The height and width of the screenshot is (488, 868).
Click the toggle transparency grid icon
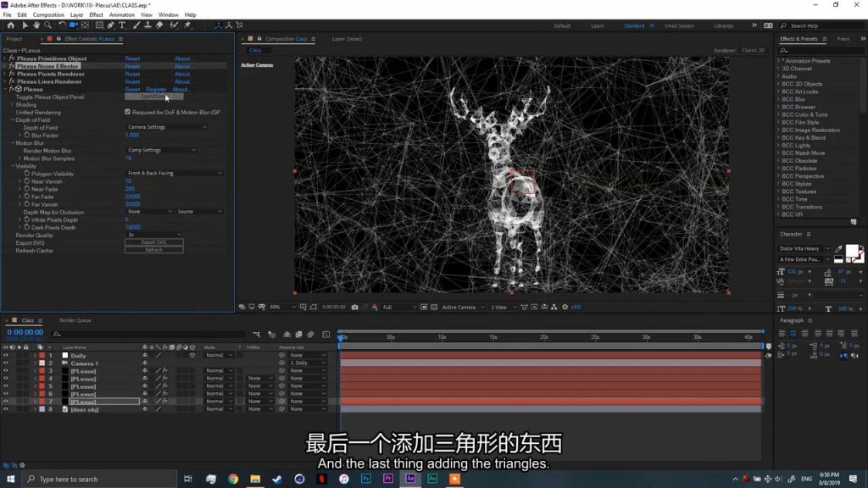click(x=434, y=307)
